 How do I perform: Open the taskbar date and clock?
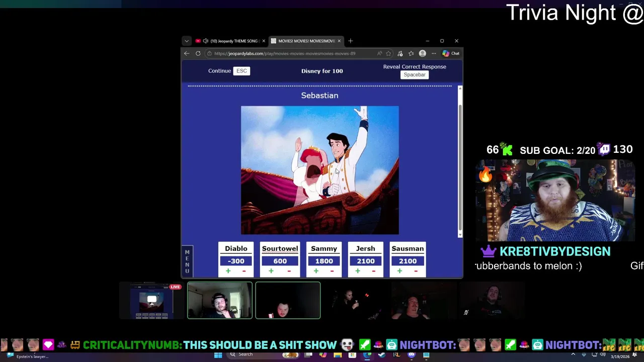tap(620, 356)
